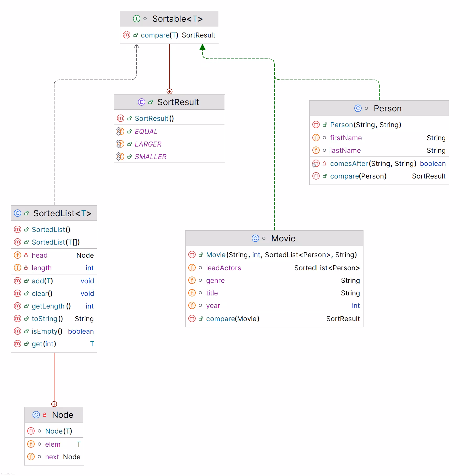Viewport: 460px width, 476px height.
Task: Click the boolean return type of isEmpty()
Action: click(81, 331)
